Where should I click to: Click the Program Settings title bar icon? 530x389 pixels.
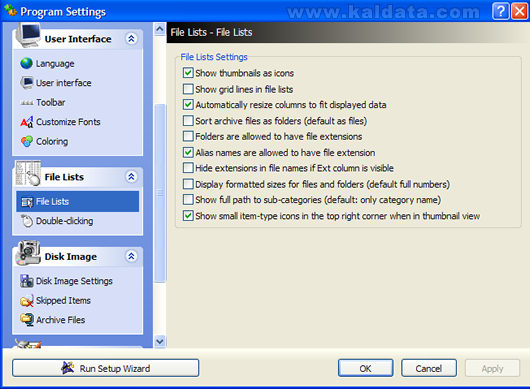(x=10, y=10)
